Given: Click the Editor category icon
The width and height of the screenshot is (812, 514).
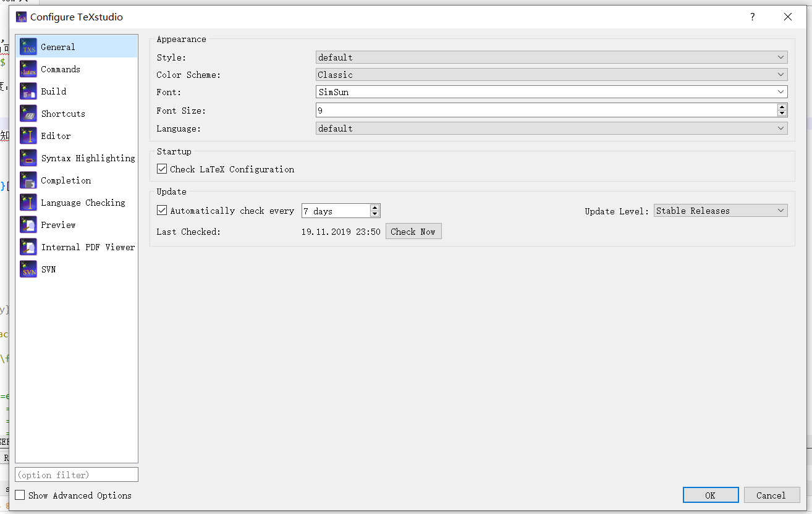Looking at the screenshot, I should [x=28, y=136].
